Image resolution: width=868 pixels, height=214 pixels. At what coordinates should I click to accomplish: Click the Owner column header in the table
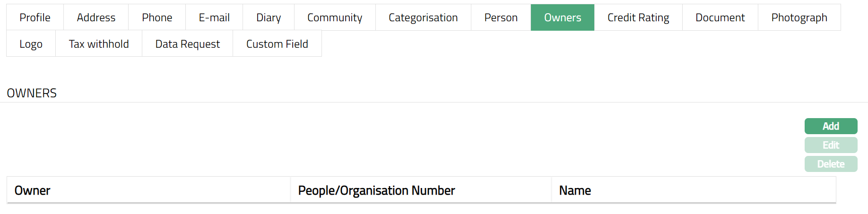point(33,190)
